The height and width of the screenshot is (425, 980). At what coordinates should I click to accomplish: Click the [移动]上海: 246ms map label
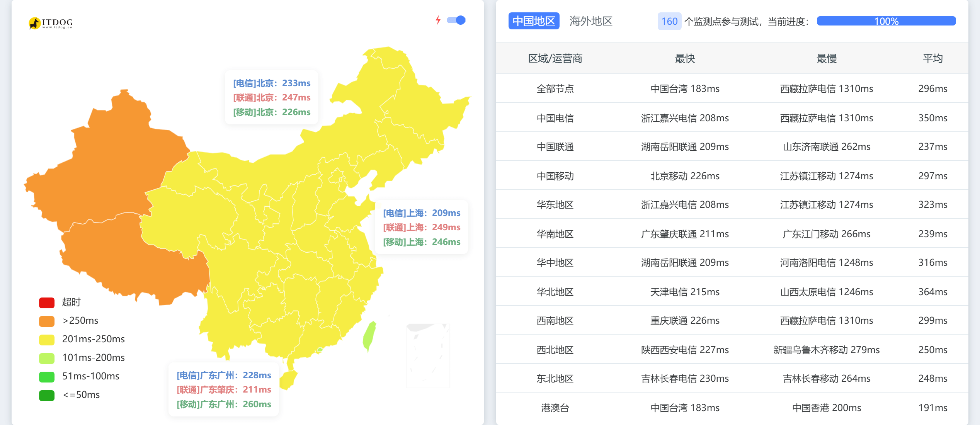click(x=422, y=242)
